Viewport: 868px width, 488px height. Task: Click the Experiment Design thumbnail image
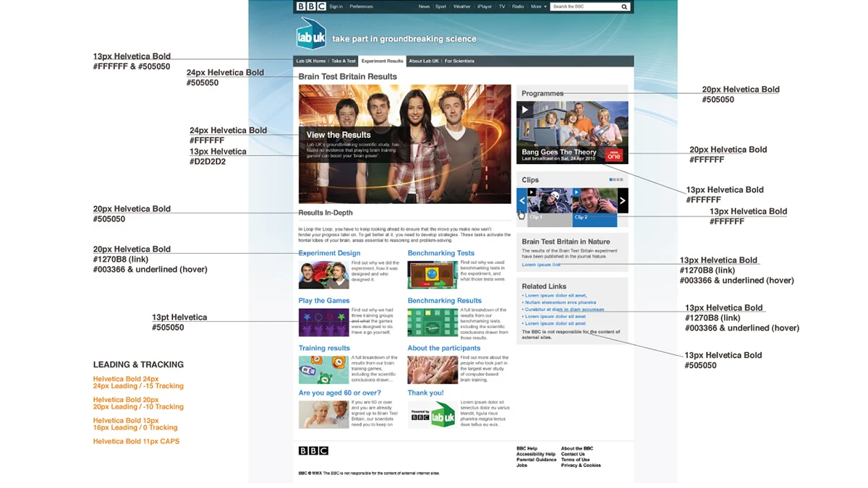[x=324, y=275]
